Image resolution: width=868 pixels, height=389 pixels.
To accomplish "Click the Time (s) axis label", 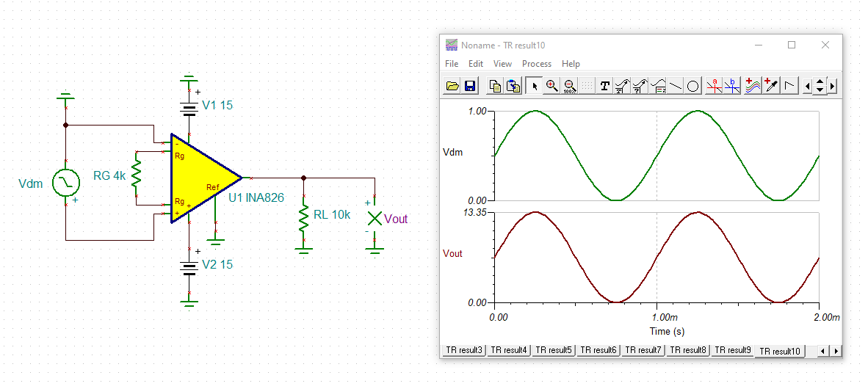I will pyautogui.click(x=667, y=332).
